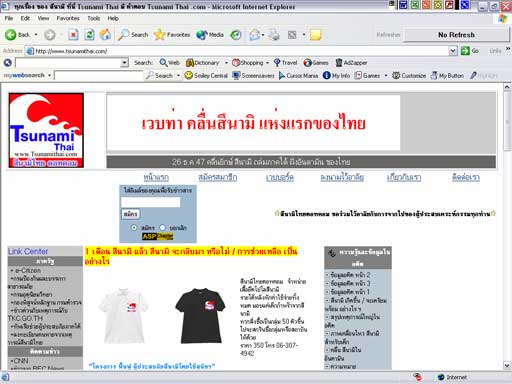The height and width of the screenshot is (384, 512).
Task: Open the Edit menu
Action: [x=25, y=18]
